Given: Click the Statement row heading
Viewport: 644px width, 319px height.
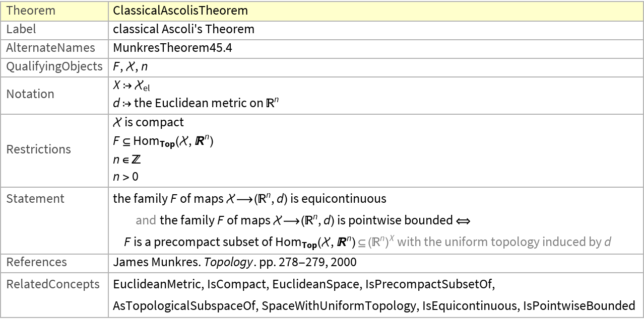Looking at the screenshot, I should point(35,198).
